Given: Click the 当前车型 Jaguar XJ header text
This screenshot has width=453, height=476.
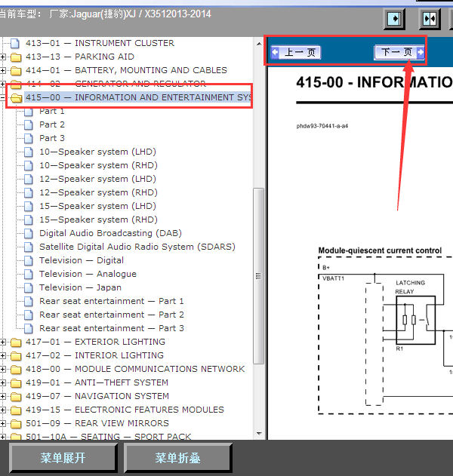Looking at the screenshot, I should coord(105,14).
